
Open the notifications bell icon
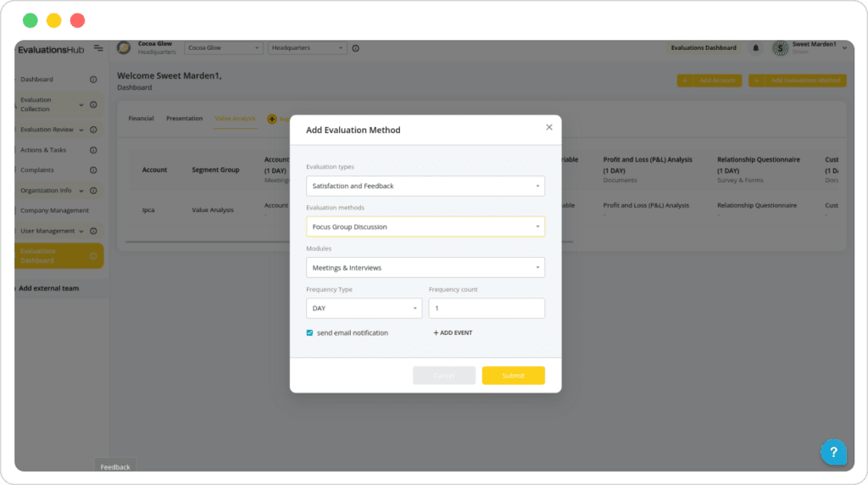tap(756, 48)
